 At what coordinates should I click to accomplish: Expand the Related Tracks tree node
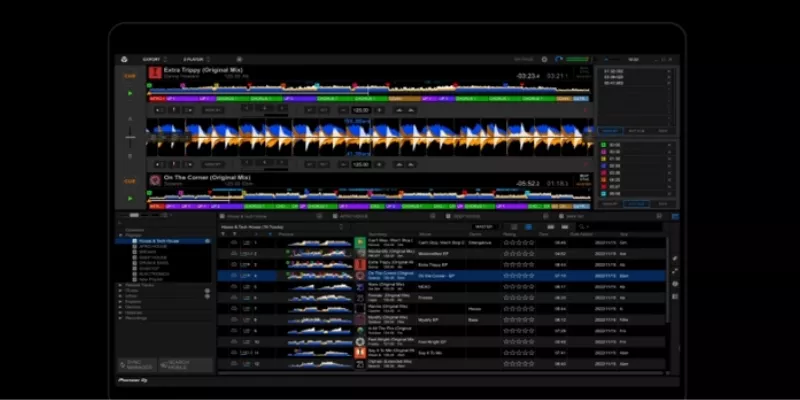[120, 285]
